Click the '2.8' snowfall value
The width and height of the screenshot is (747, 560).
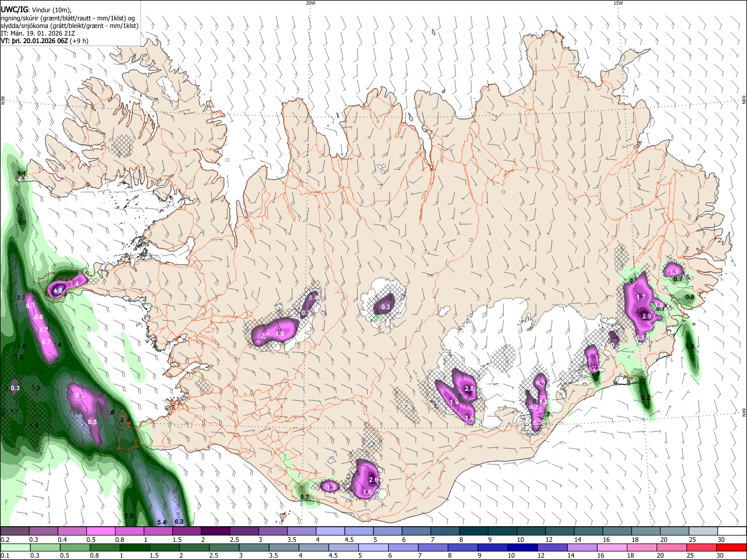tap(469, 388)
